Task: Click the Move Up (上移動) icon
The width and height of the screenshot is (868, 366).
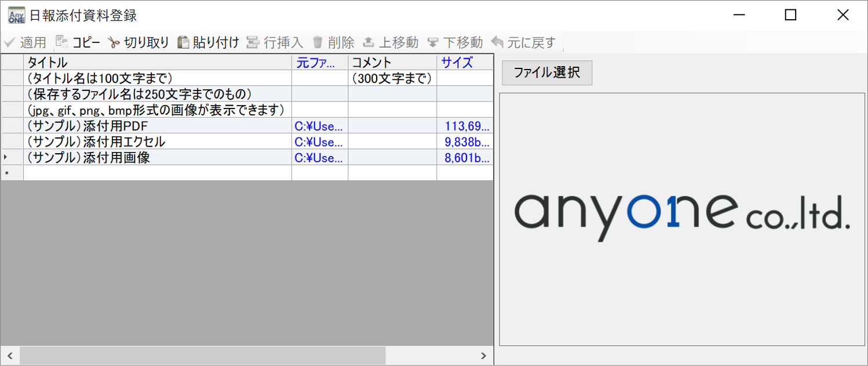Action: [369, 42]
